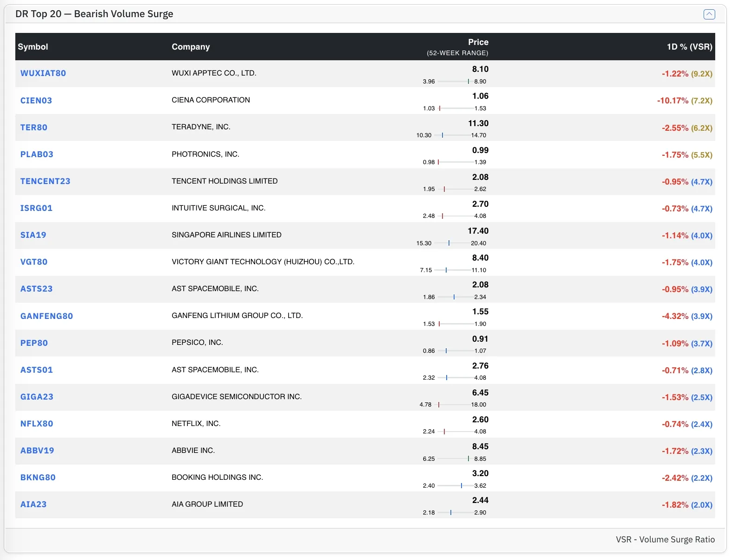The height and width of the screenshot is (560, 731).
Task: Open ASTS01 symbol link
Action: [37, 370]
